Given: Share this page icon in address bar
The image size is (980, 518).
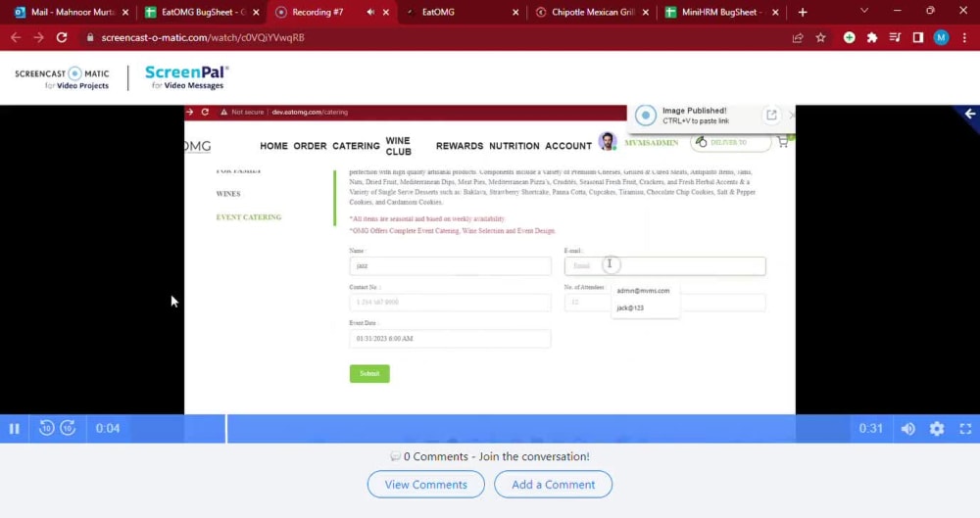Looking at the screenshot, I should (798, 37).
